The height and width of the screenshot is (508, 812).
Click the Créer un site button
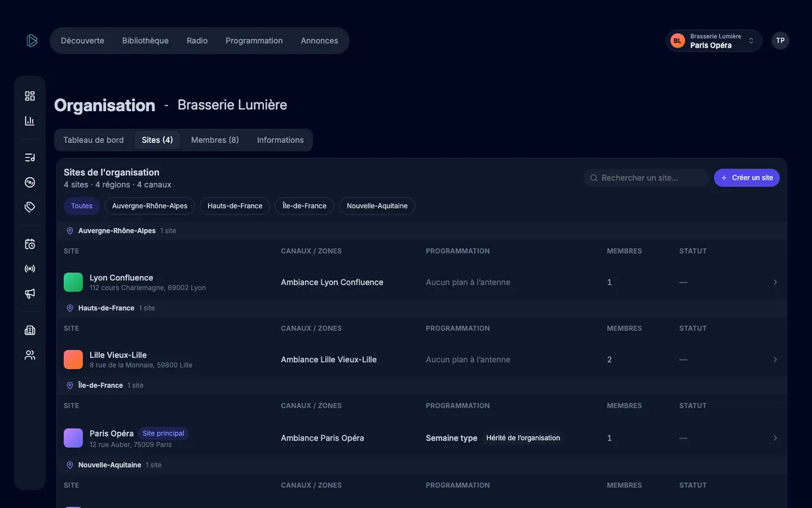click(x=747, y=178)
